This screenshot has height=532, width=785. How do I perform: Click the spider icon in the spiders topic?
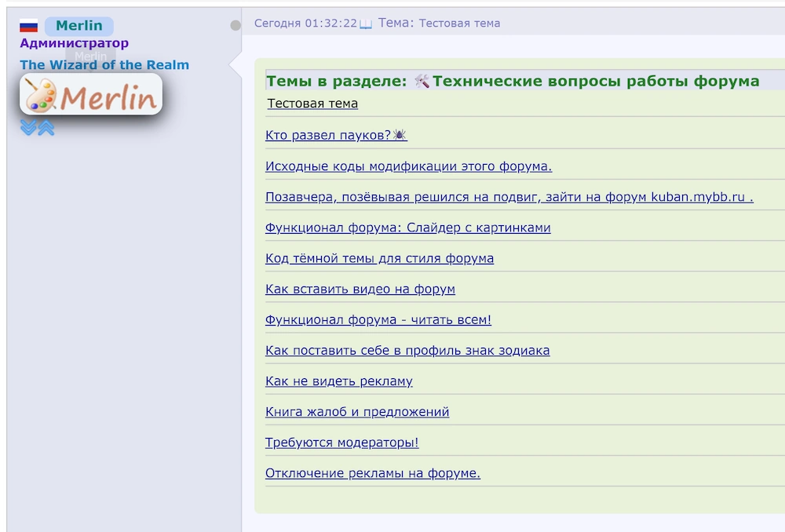click(x=400, y=133)
